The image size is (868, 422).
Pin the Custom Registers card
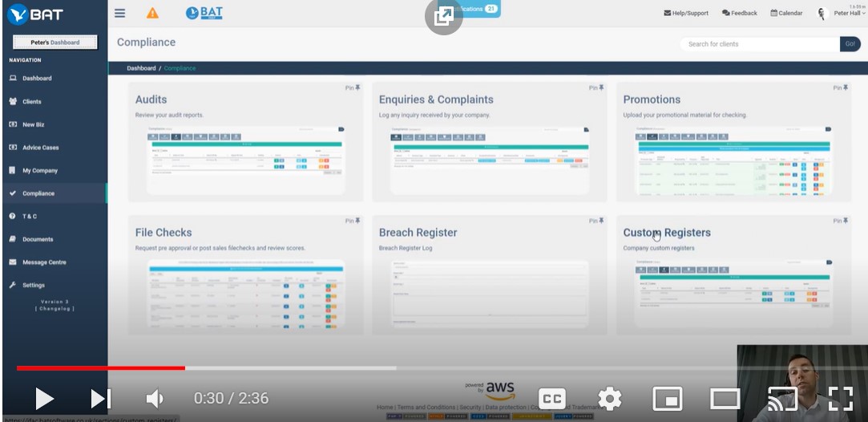[x=841, y=221]
